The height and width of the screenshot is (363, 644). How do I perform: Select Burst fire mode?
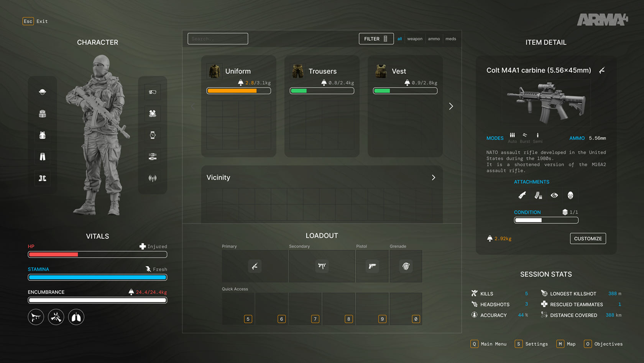point(525,138)
